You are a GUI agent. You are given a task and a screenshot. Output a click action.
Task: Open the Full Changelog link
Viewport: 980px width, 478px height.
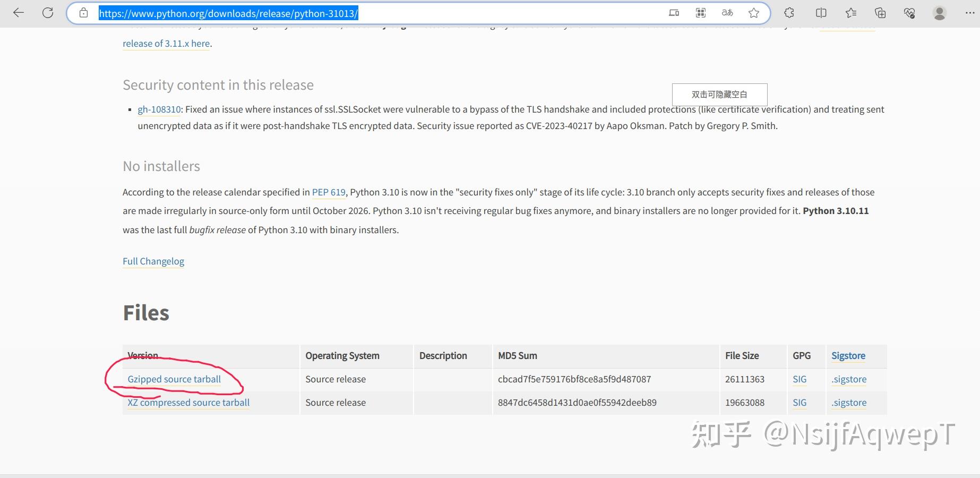click(153, 261)
